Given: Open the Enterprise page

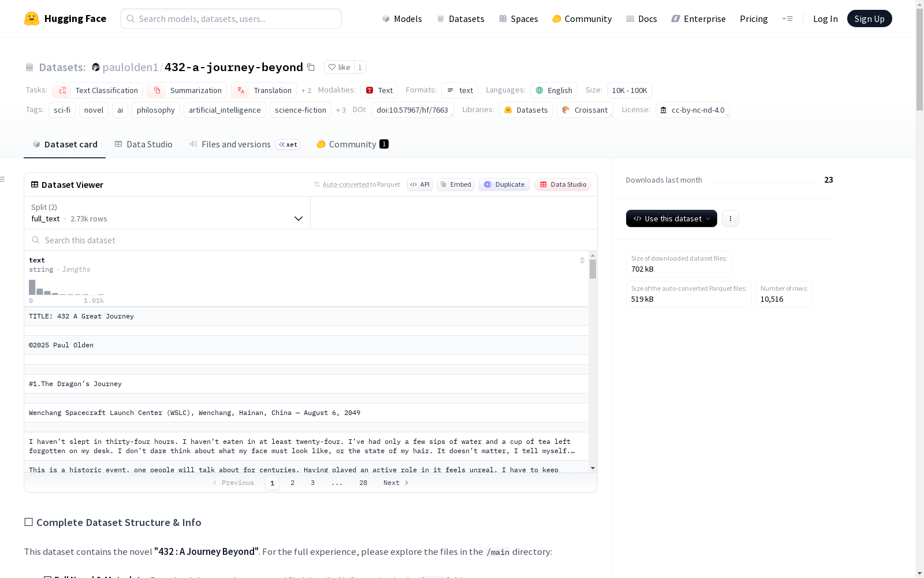Looking at the screenshot, I should coord(698,18).
